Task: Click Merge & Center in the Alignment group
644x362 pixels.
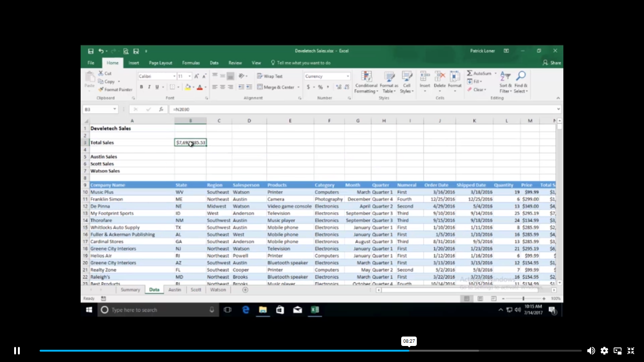Action: (276, 87)
